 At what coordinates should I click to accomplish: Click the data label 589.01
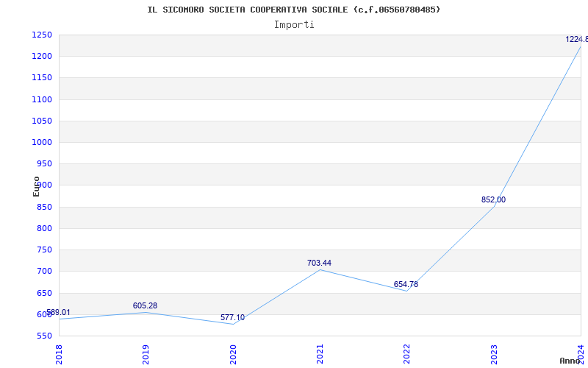(x=58, y=312)
